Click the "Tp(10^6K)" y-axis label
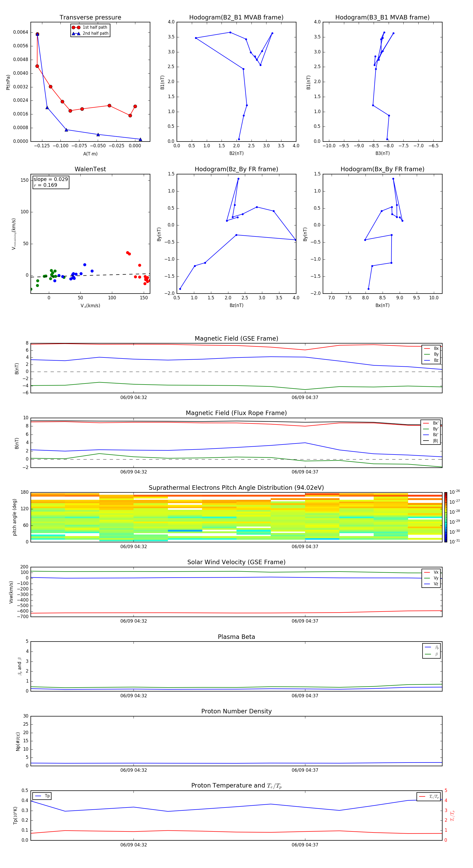473x868 pixels. click(15, 815)
